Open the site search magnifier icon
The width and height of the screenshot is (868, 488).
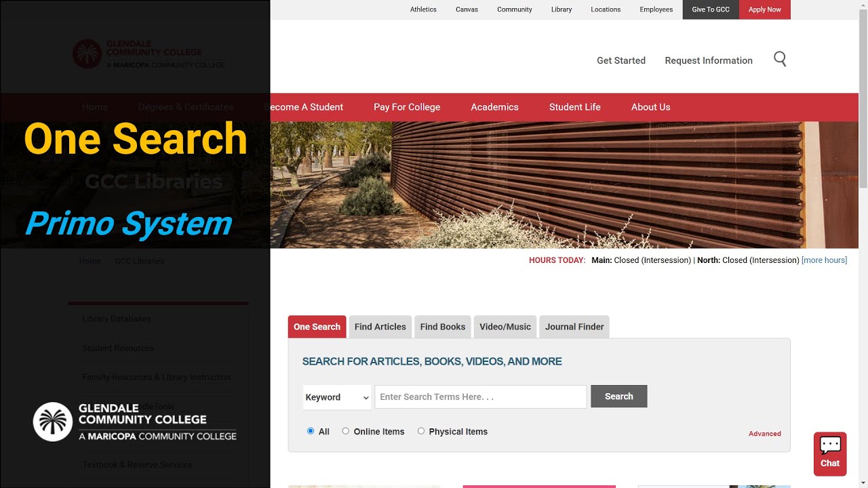[x=780, y=60]
